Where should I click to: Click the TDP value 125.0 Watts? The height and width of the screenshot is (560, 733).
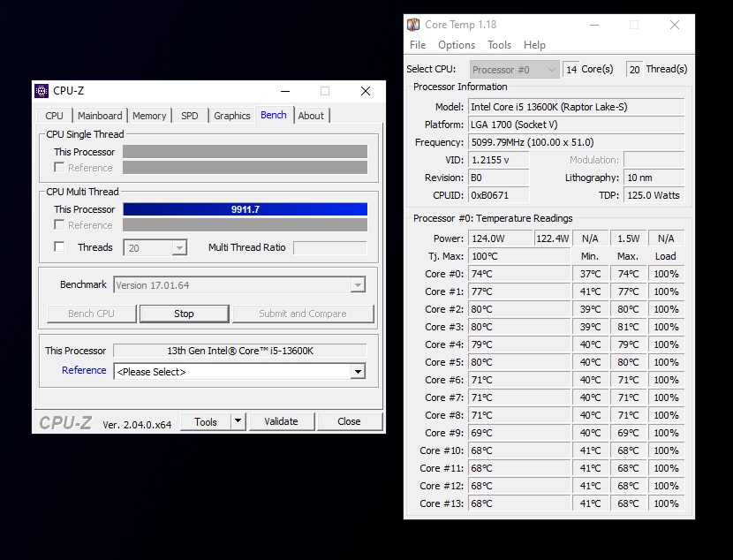(654, 195)
